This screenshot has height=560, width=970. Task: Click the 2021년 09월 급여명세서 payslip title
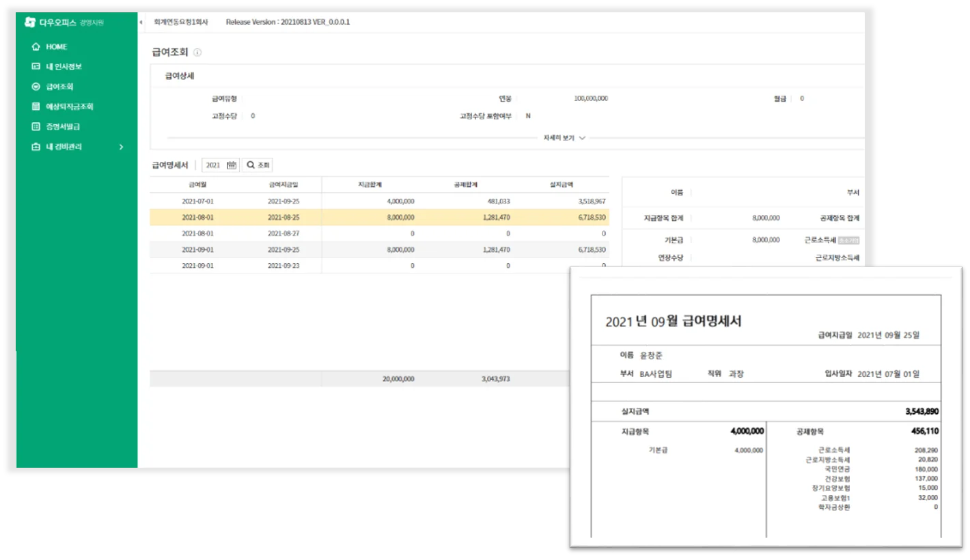tap(674, 322)
